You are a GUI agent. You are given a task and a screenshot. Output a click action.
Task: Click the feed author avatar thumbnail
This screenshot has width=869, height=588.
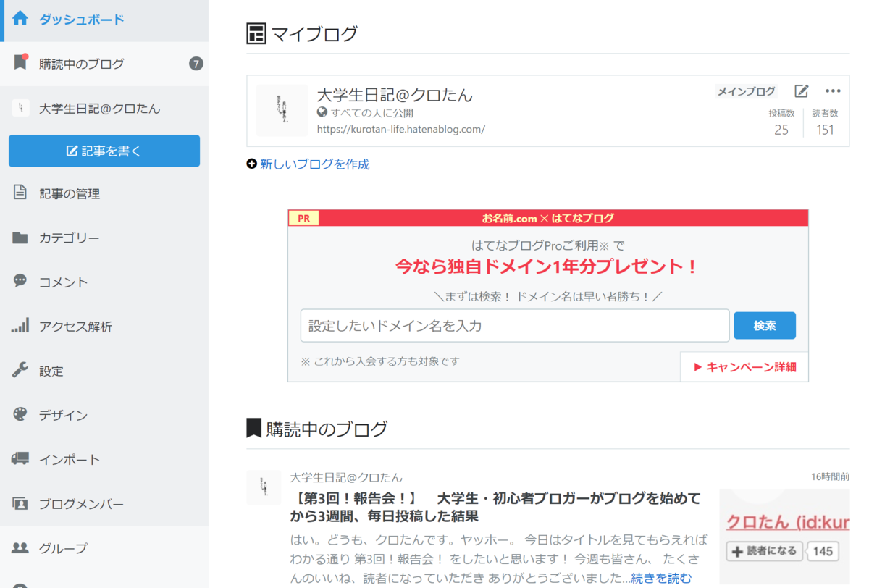pyautogui.click(x=264, y=487)
